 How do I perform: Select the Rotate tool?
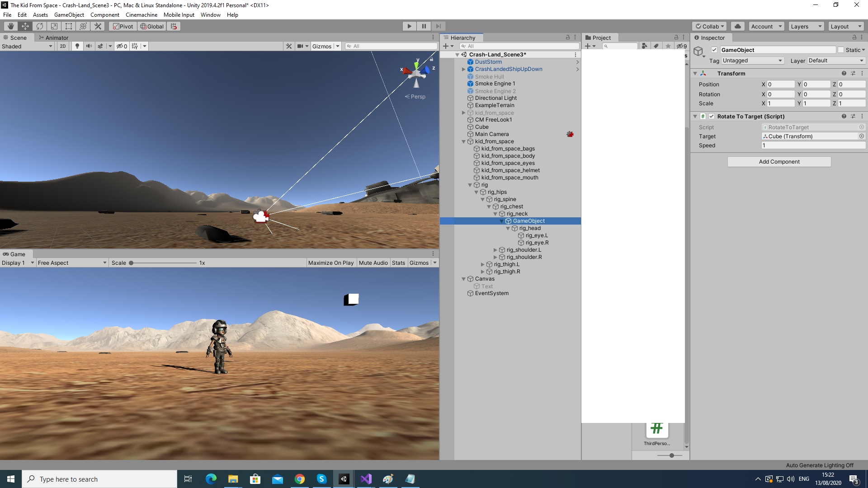(x=39, y=26)
